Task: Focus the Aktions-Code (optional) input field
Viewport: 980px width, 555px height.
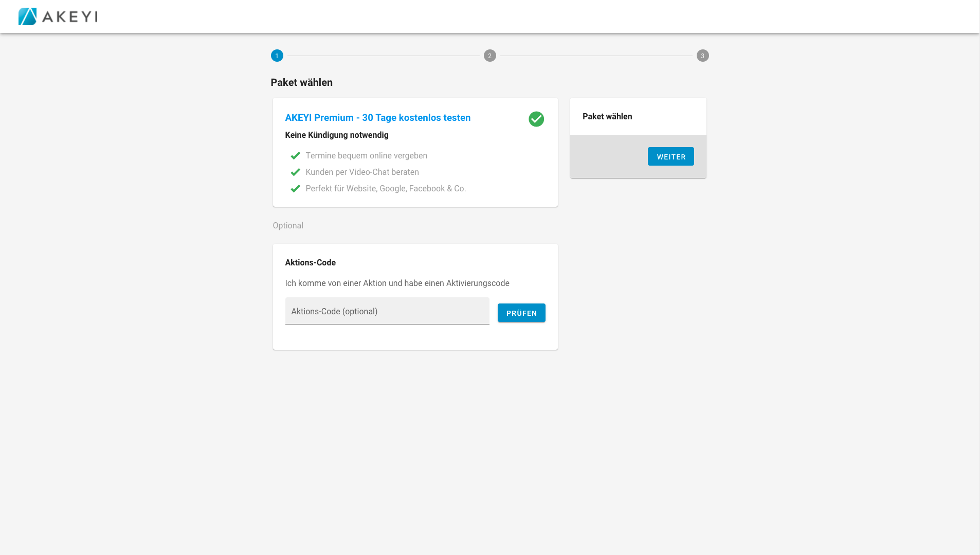Action: pos(387,311)
